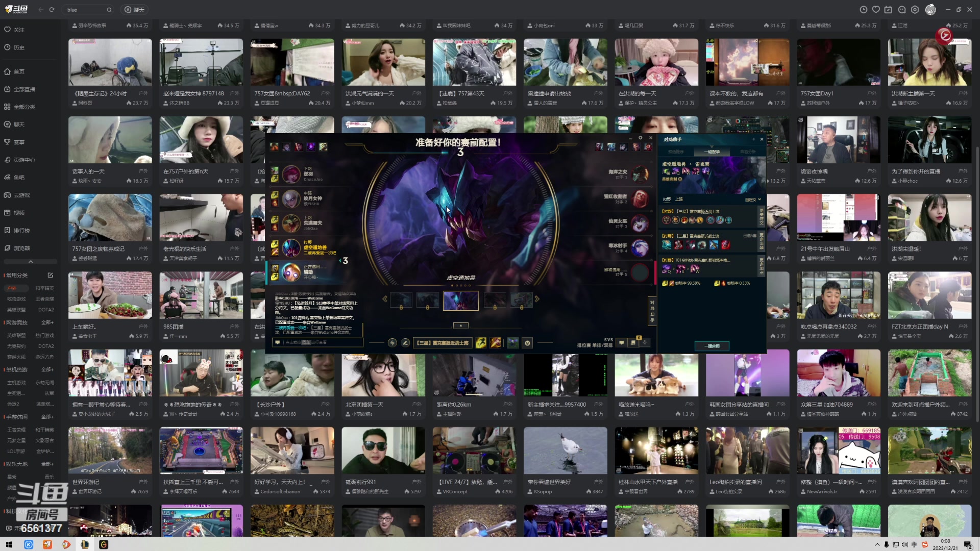Open 聊天 entry in the left sidebar
980x551 pixels.
click(x=15, y=124)
